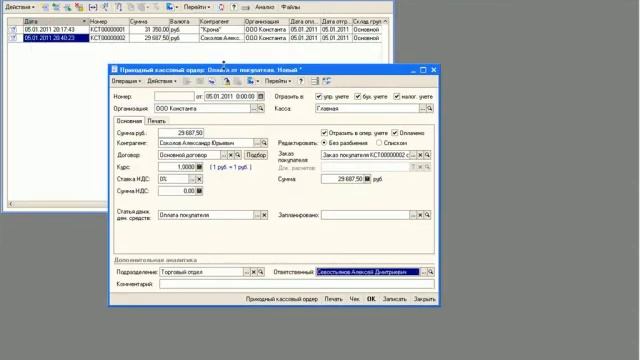Open lookup magnifier for Контрагент field
640x360 pixels.
pyautogui.click(x=264, y=143)
